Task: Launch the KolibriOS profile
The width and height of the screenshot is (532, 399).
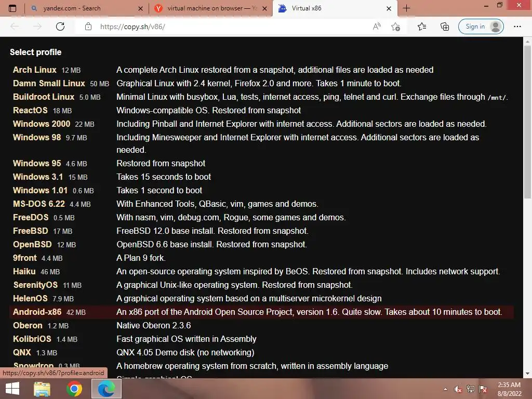Action: 32,339
